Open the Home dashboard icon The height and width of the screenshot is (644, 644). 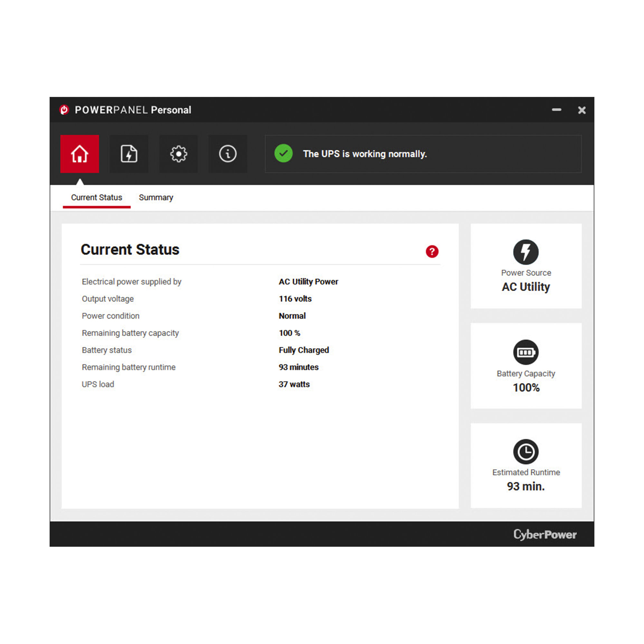click(x=79, y=154)
